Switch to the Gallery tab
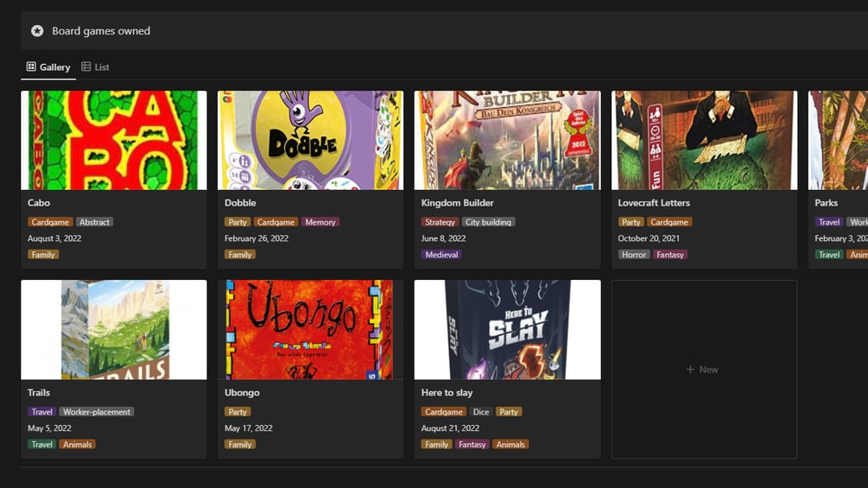Image resolution: width=868 pixels, height=488 pixels. pyautogui.click(x=48, y=67)
